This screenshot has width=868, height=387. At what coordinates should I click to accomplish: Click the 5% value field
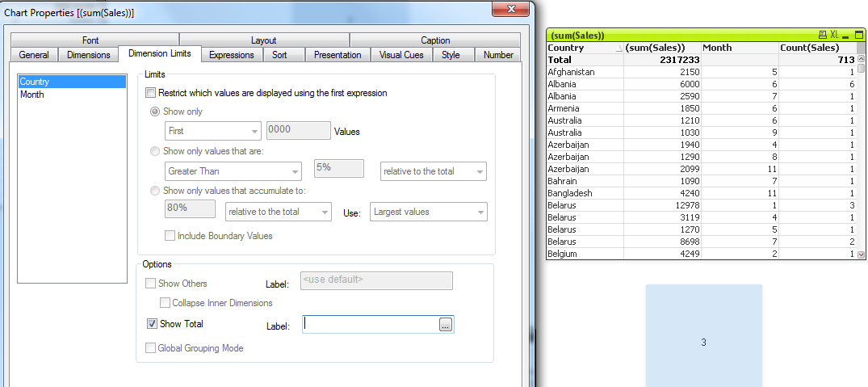[x=339, y=168]
